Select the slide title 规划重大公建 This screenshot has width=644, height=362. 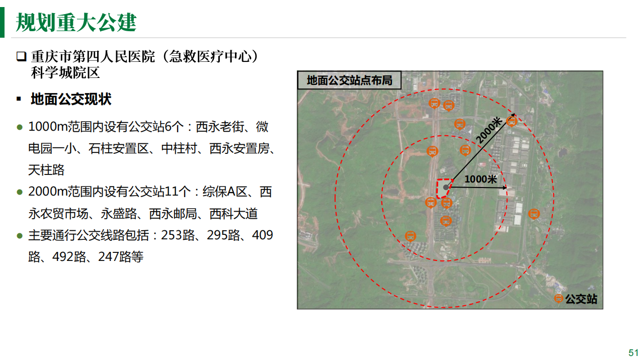tap(76, 22)
